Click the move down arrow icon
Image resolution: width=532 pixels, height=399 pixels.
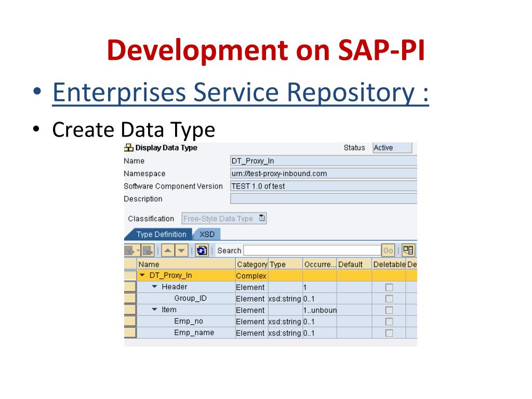tap(181, 251)
